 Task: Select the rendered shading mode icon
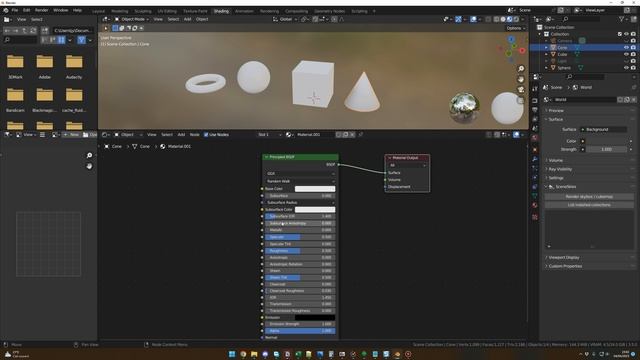click(516, 19)
